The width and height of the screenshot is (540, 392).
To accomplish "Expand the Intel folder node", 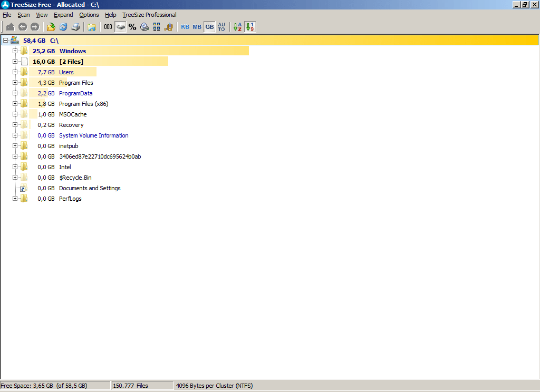I will point(15,166).
